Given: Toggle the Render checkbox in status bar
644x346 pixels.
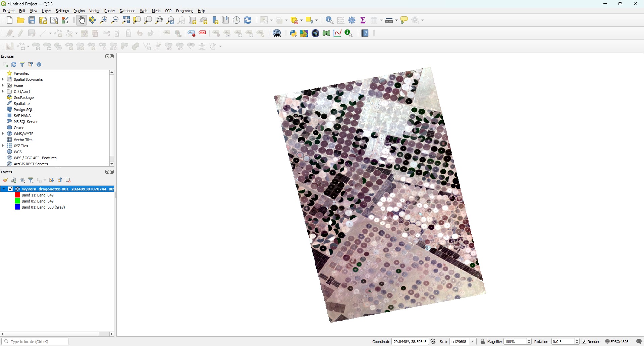Looking at the screenshot, I should pyautogui.click(x=584, y=342).
